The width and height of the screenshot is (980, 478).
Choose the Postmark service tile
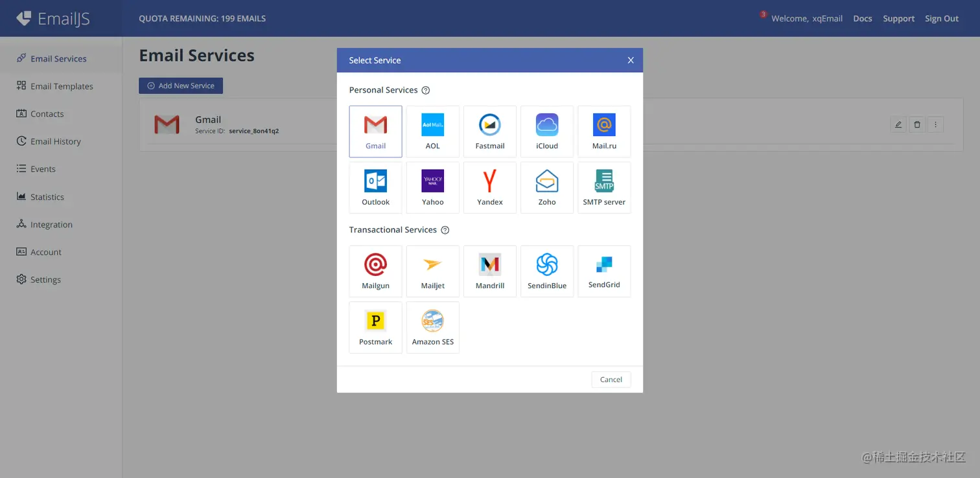coord(375,327)
